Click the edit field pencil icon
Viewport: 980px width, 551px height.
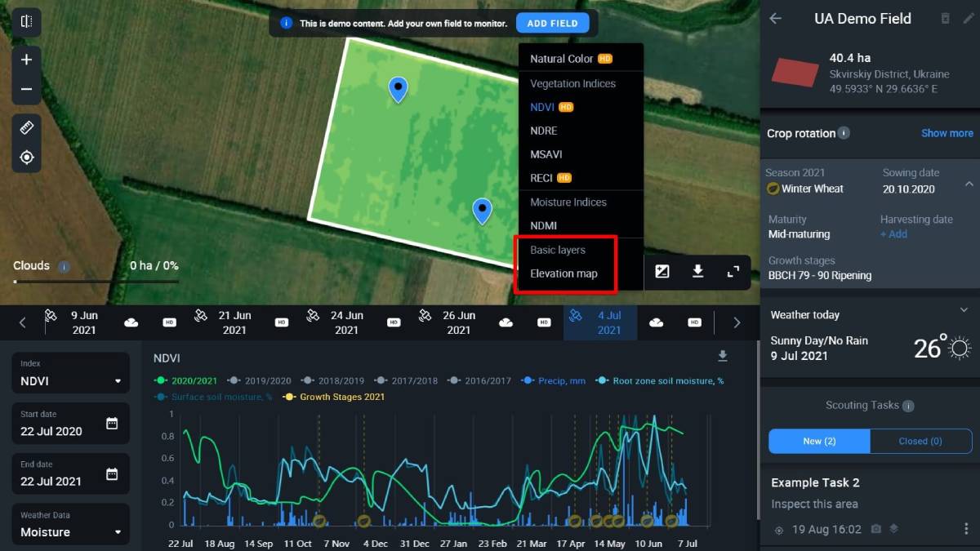pos(969,19)
